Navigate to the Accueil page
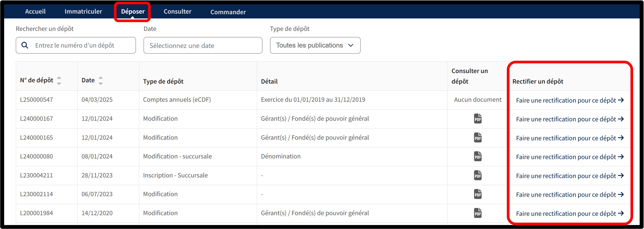This screenshot has height=229, width=644. point(35,11)
